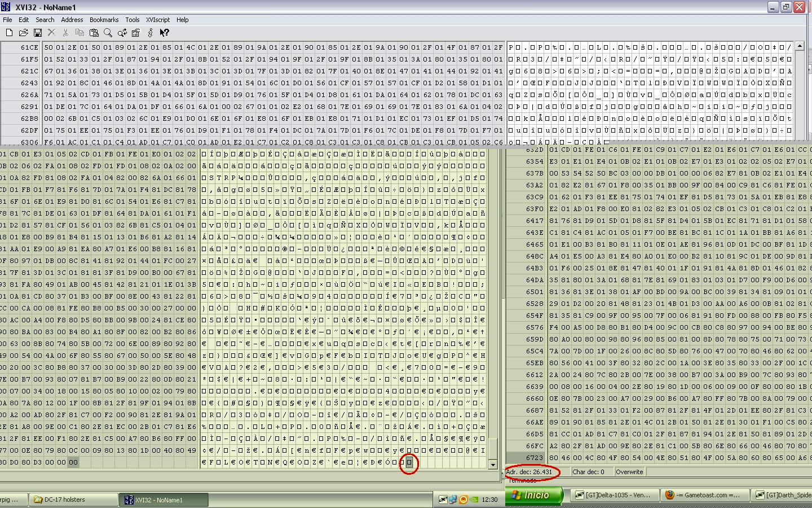
Task: Click the Copy toolbar icon
Action: pyautogui.click(x=80, y=33)
